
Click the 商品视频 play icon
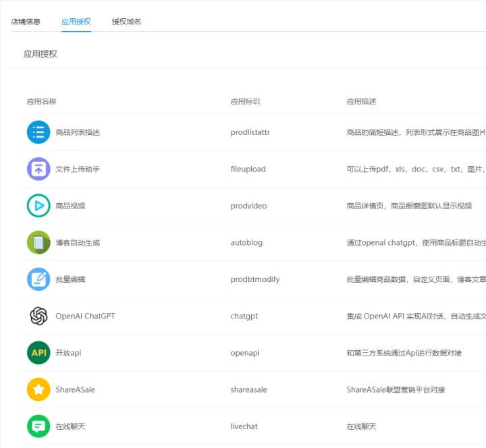coord(38,206)
